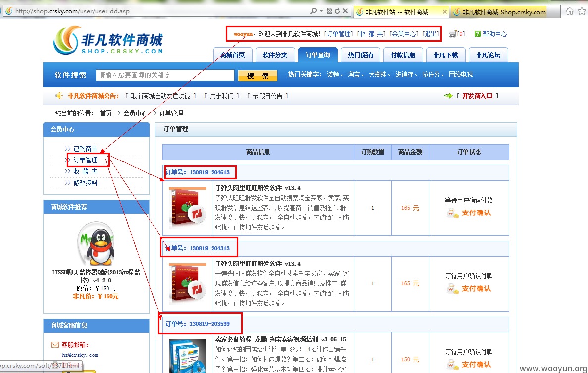This screenshot has height=373, width=588.
Task: Click green arrow beside 开发商入口
Action: tap(448, 96)
